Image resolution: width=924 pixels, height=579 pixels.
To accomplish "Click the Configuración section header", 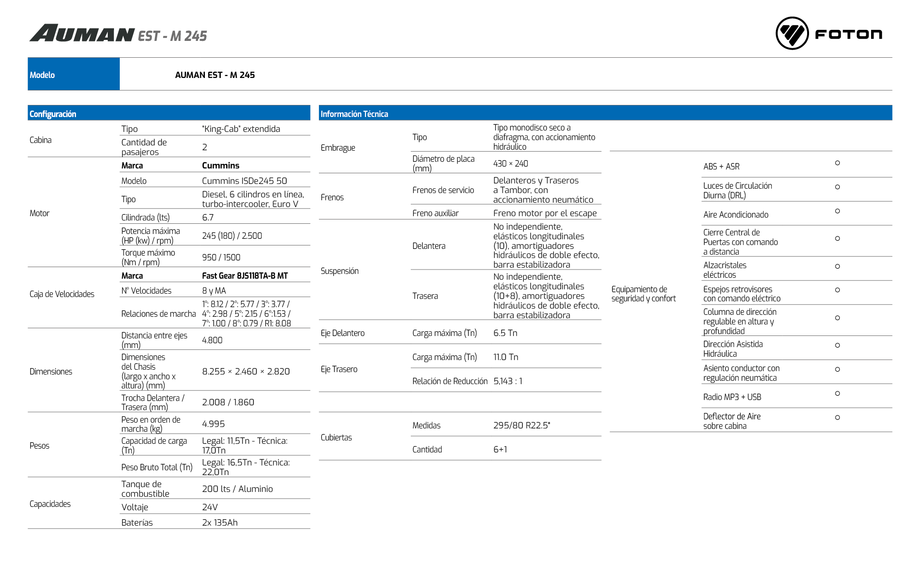I will [x=169, y=113].
